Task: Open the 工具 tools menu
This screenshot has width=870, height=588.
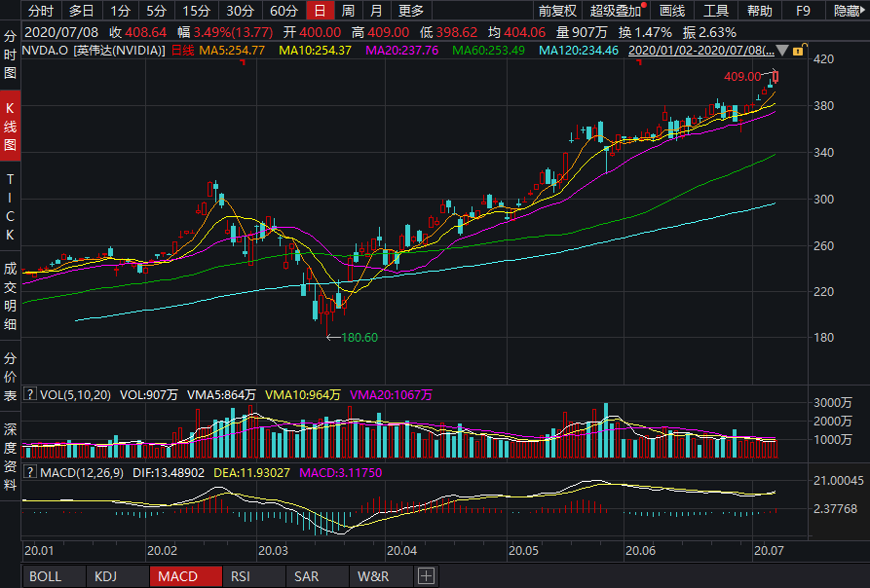Action: coord(716,12)
